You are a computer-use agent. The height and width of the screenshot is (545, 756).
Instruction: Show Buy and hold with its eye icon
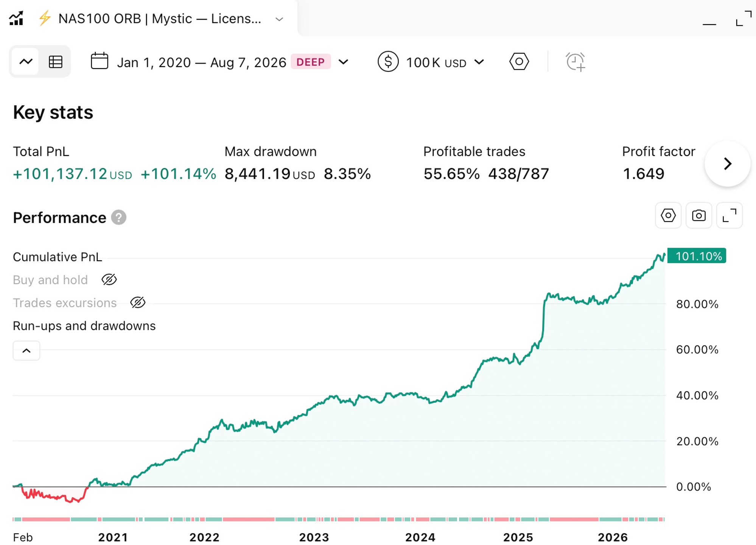109,280
